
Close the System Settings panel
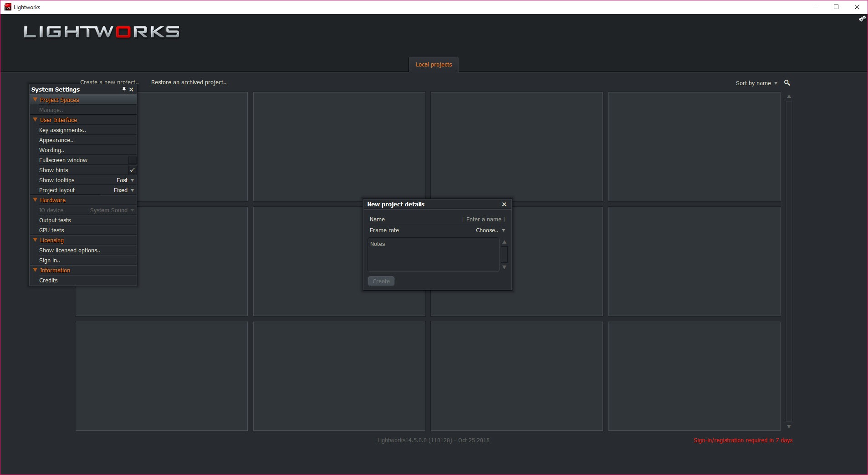click(x=132, y=90)
